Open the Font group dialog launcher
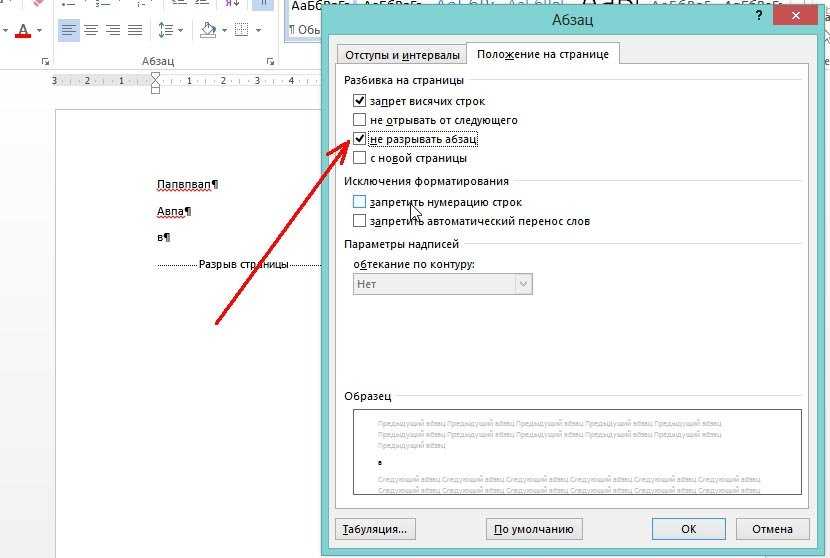This screenshot has height=558, width=830. 46,62
